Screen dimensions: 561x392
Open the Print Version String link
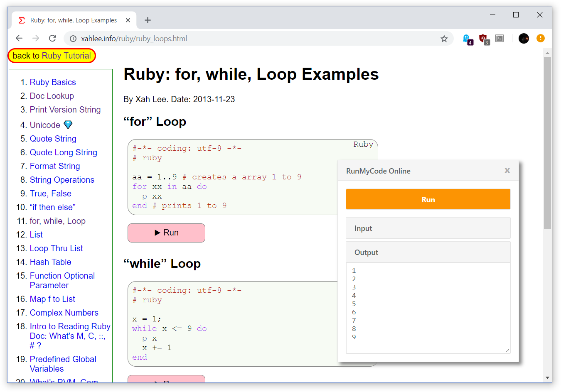point(65,110)
